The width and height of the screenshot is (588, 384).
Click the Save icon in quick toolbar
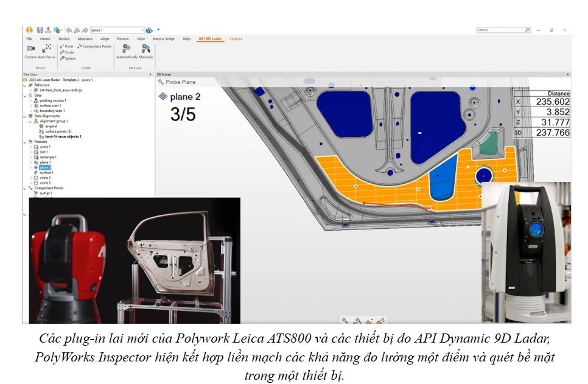[x=40, y=30]
